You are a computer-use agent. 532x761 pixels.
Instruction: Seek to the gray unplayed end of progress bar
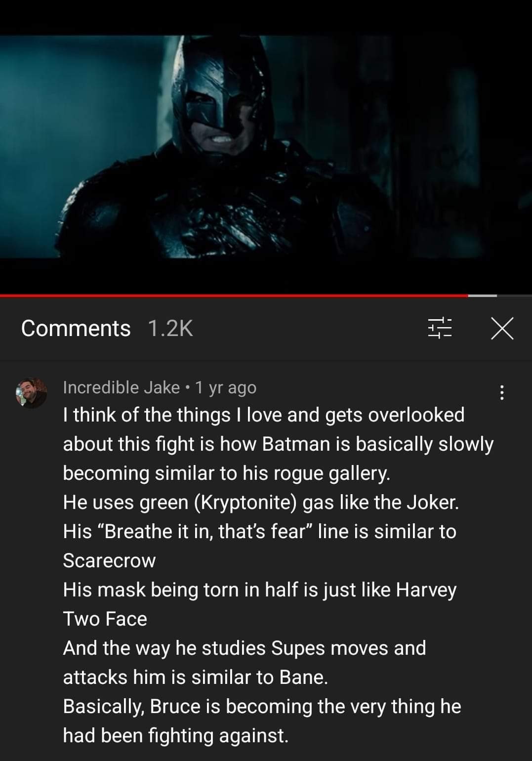(483, 296)
